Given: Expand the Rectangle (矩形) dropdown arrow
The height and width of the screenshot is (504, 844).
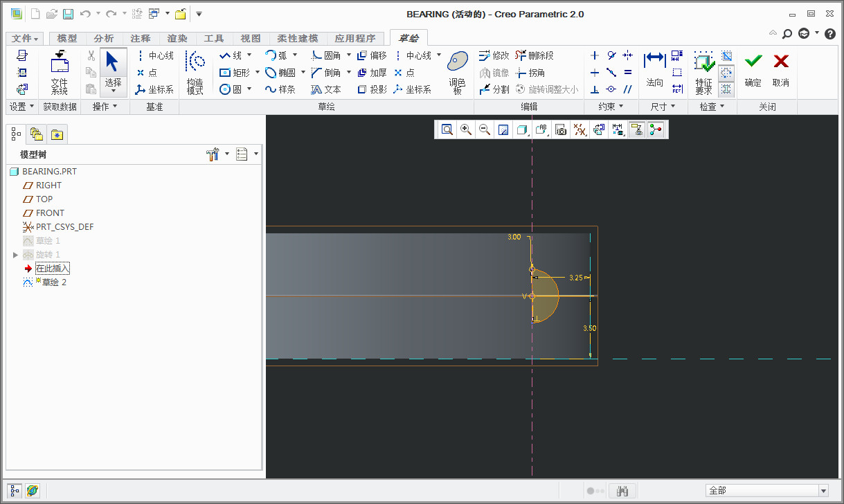Looking at the screenshot, I should [x=258, y=72].
